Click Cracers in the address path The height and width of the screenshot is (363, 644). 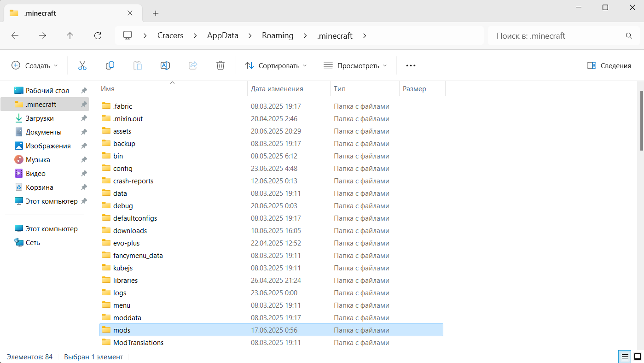click(x=170, y=35)
